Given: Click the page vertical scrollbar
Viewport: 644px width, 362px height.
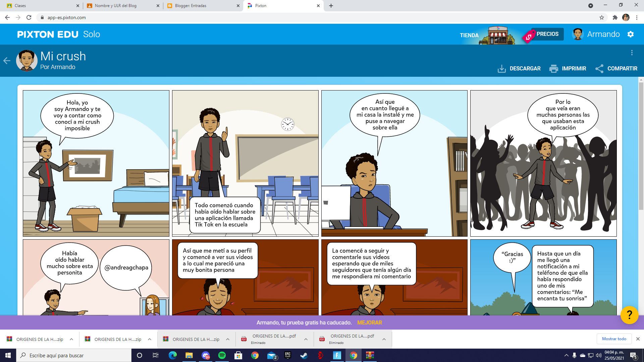Looking at the screenshot, I should 641,146.
